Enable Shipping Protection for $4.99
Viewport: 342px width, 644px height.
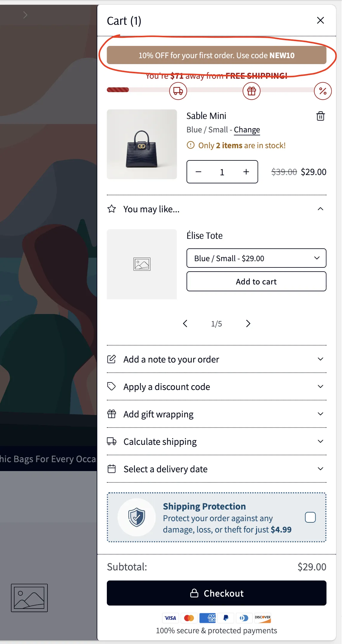pyautogui.click(x=310, y=517)
